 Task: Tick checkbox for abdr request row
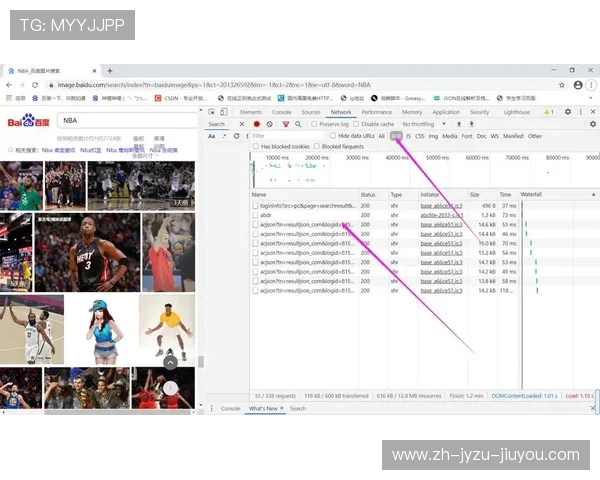coord(255,215)
